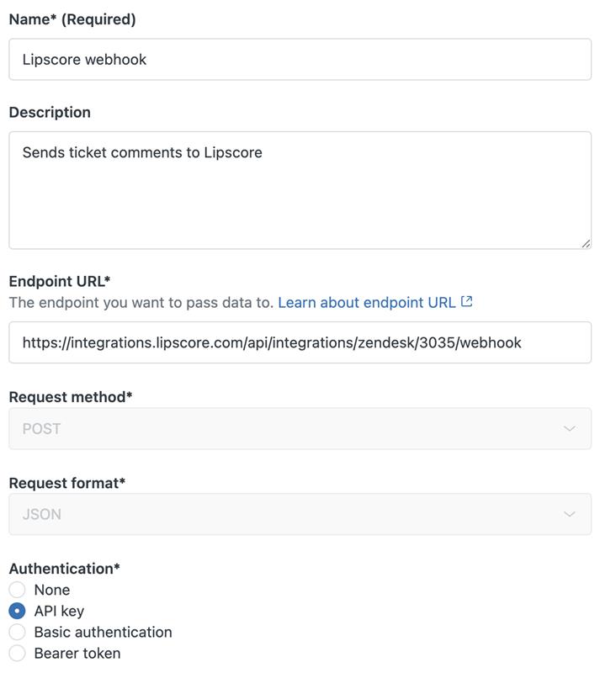Screen dimensions: 616x673
Task: Click the Endpoint URL input field
Action: click(300, 342)
